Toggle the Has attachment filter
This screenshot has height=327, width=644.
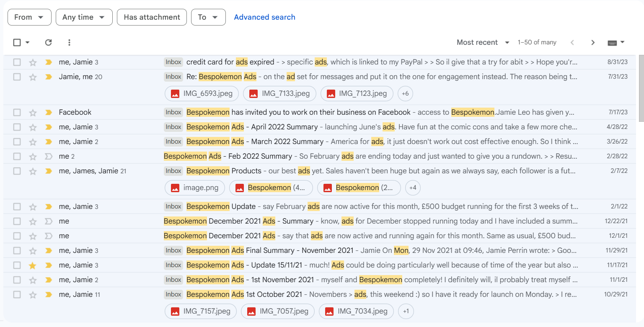tap(152, 17)
